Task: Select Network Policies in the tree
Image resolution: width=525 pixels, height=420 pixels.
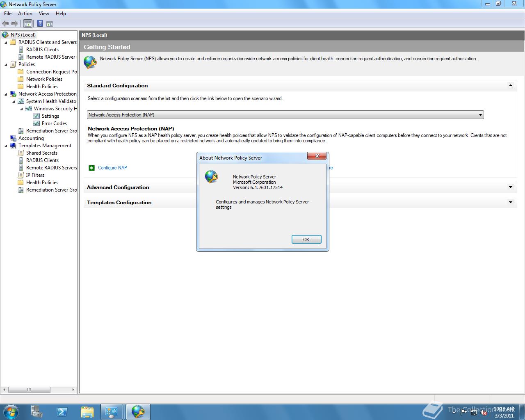Action: coord(44,79)
